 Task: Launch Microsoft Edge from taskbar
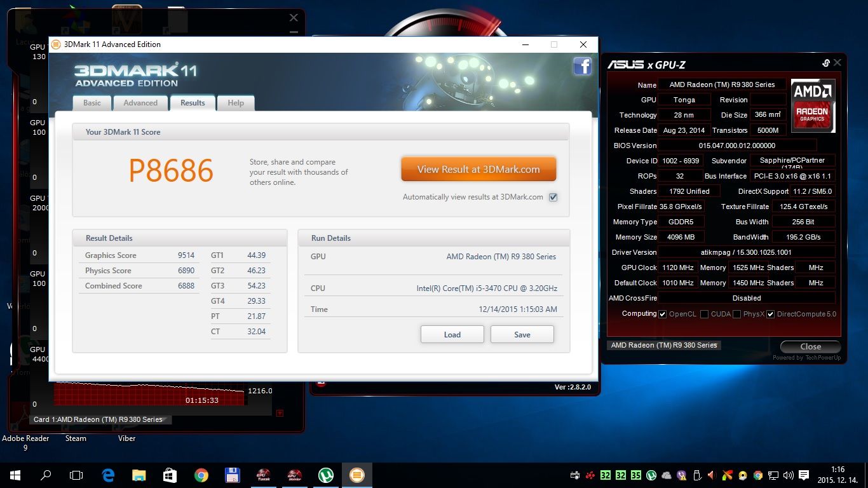click(x=108, y=475)
